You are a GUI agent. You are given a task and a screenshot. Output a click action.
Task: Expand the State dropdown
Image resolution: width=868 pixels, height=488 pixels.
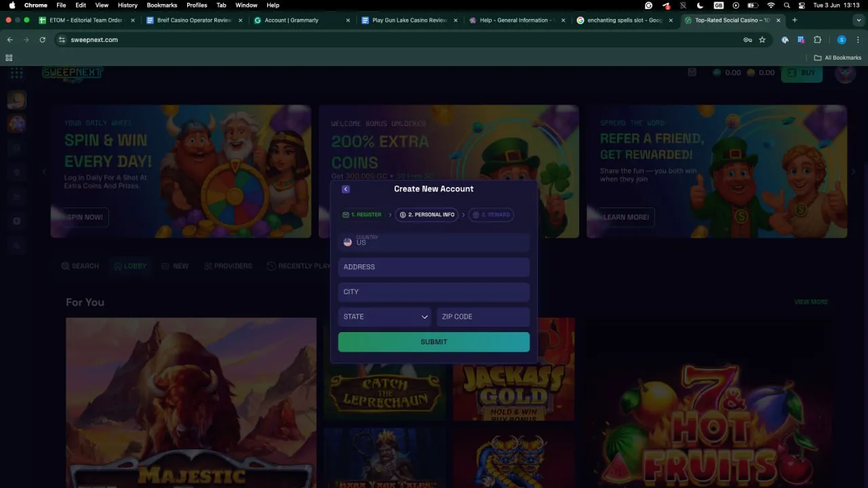pyautogui.click(x=384, y=317)
